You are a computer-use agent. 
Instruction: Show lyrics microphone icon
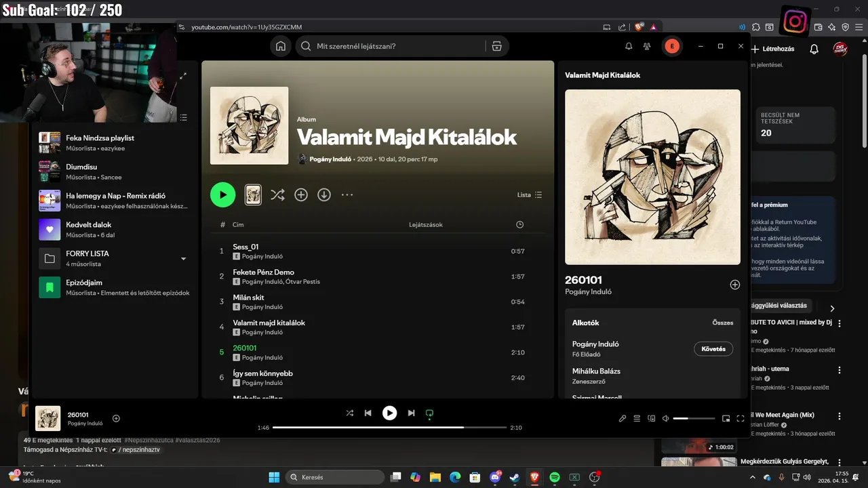tap(623, 418)
